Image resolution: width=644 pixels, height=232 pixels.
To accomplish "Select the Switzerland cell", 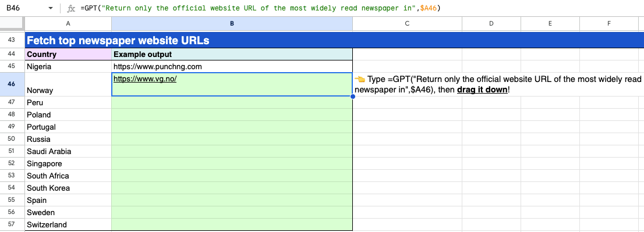I will (68, 224).
